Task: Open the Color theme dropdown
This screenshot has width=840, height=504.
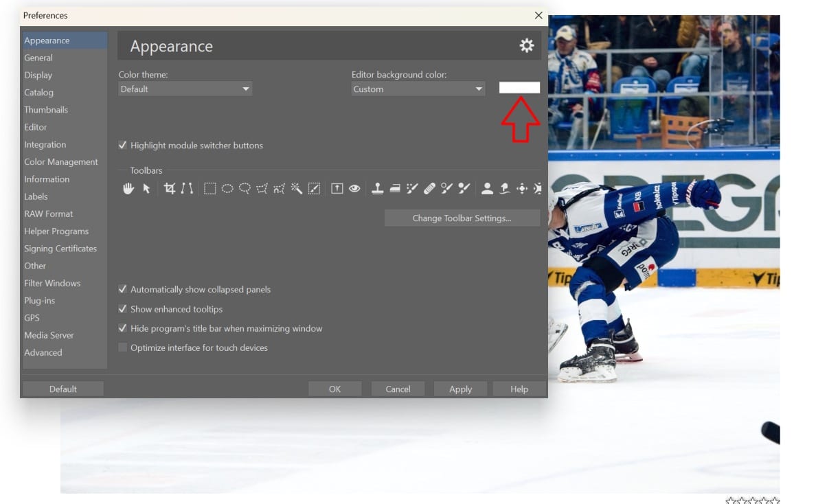Action: point(185,89)
